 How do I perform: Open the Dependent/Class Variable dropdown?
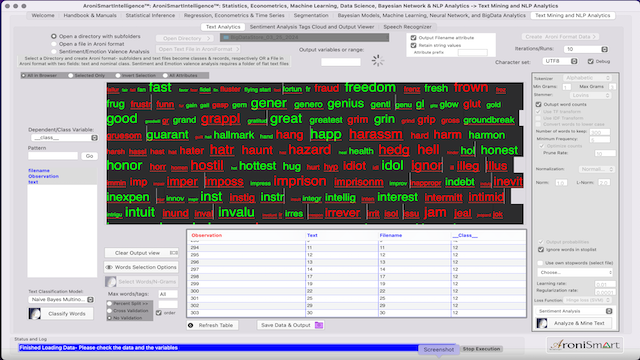click(x=64, y=138)
